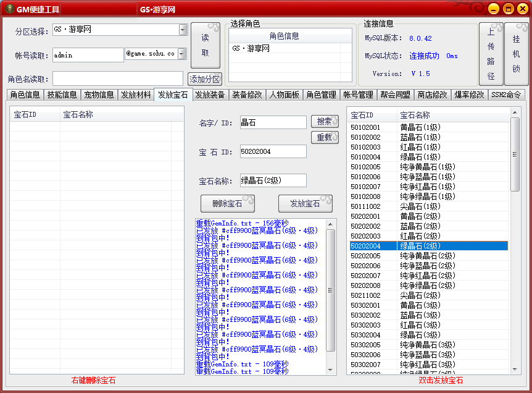Click the 上传路径 upload path button
Image resolution: width=532 pixels, height=393 pixels.
491,54
